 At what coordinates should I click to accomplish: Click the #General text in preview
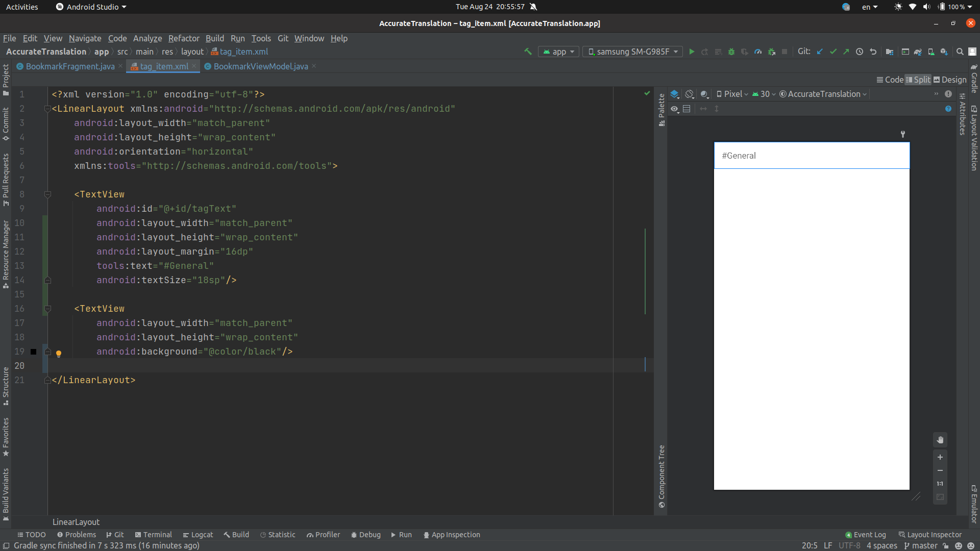(x=739, y=156)
